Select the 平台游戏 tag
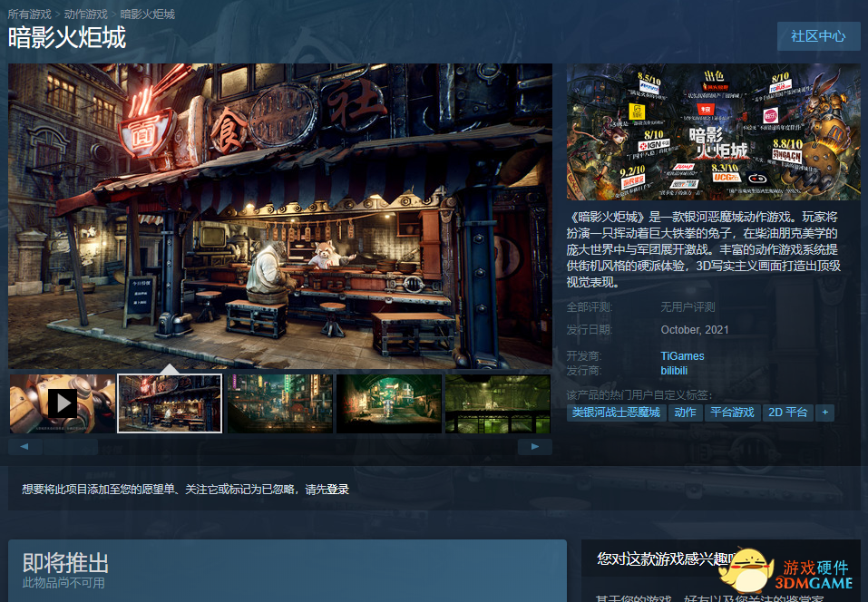868x602 pixels. pos(732,413)
